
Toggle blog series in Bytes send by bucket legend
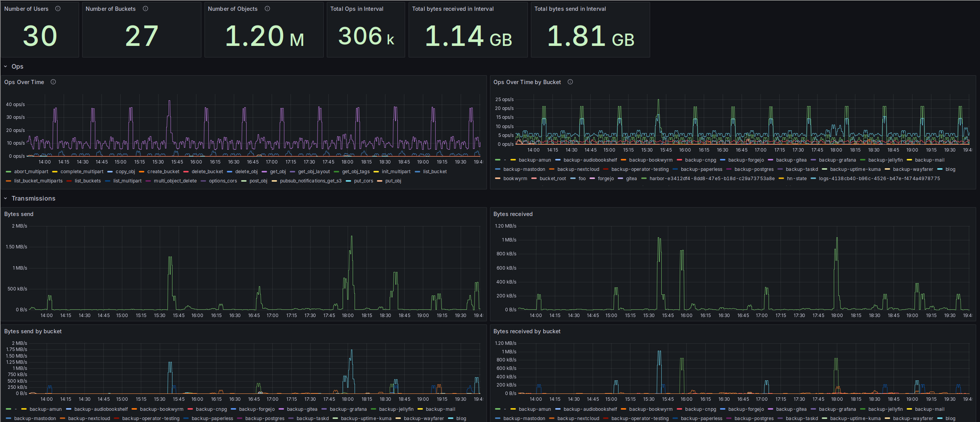tap(461, 419)
